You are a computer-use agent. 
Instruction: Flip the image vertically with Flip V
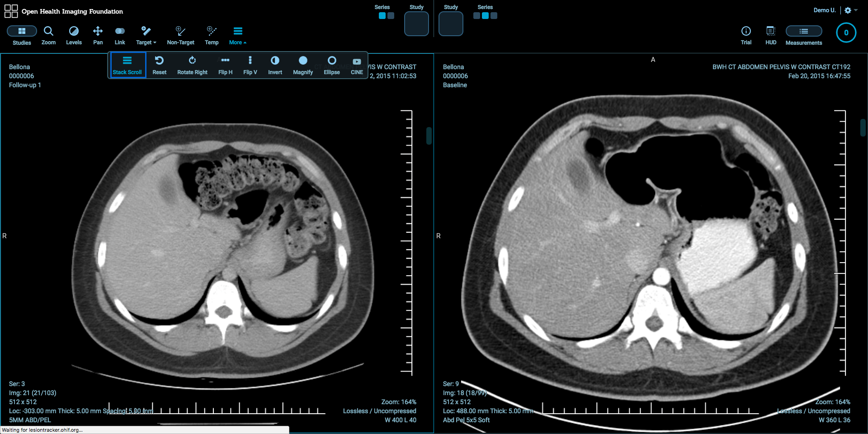coord(250,65)
